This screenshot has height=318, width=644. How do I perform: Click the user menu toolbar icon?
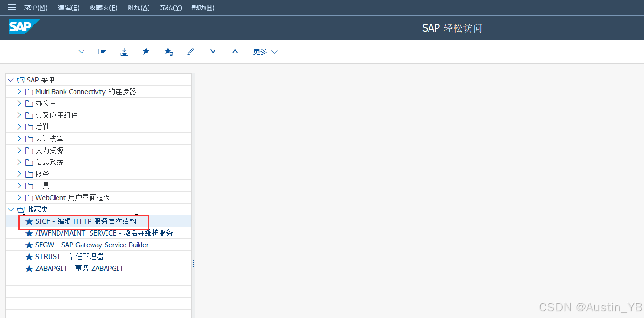pyautogui.click(x=102, y=51)
